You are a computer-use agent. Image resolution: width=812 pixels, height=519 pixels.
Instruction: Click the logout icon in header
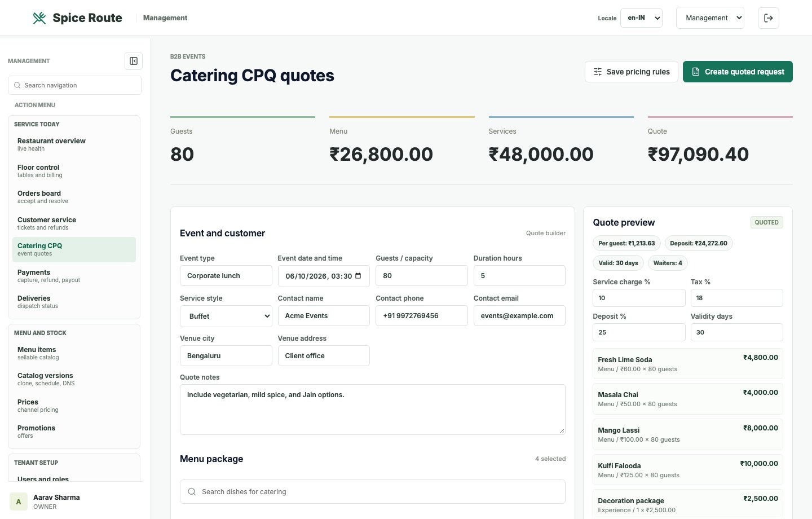(x=769, y=18)
